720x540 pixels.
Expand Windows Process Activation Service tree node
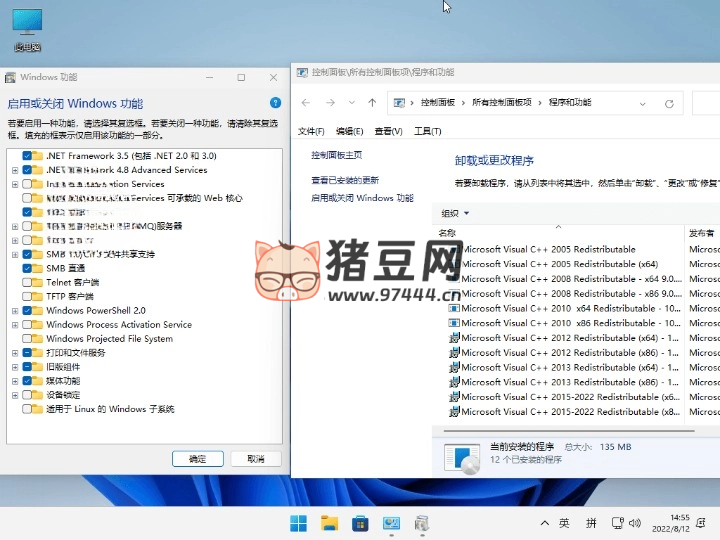[x=15, y=325]
